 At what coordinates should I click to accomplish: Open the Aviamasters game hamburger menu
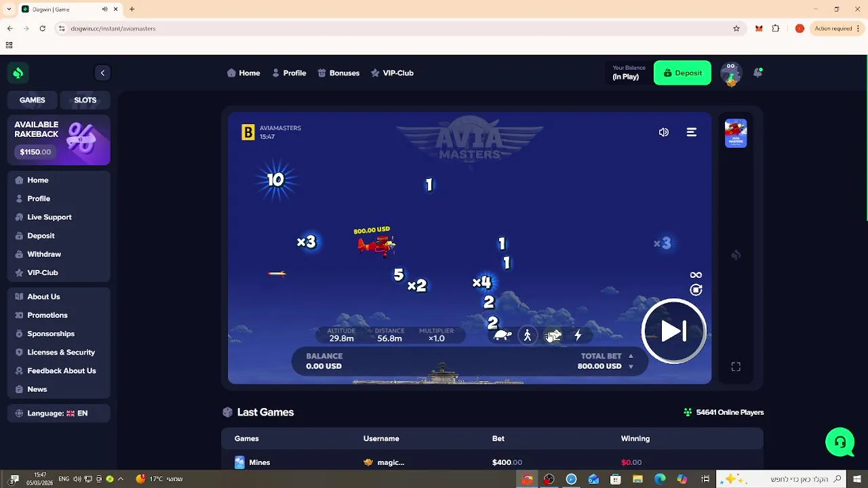click(691, 132)
